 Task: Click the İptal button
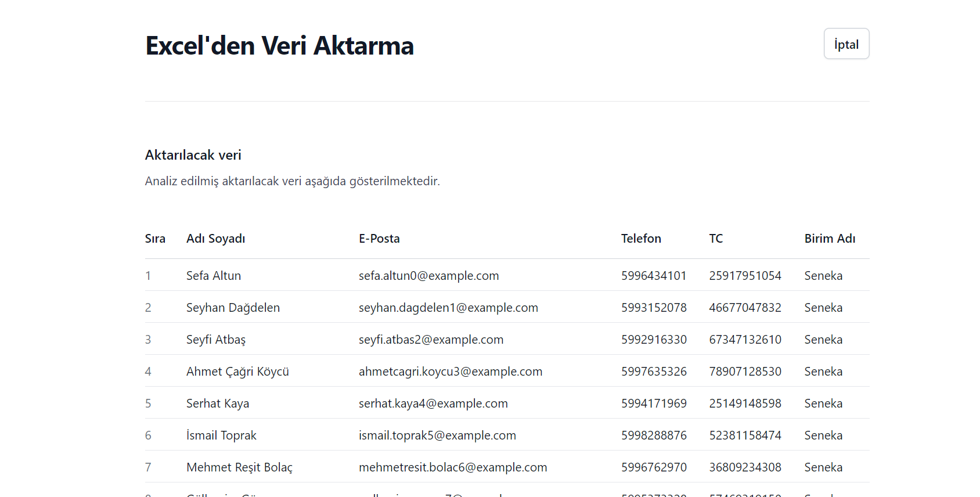[846, 44]
